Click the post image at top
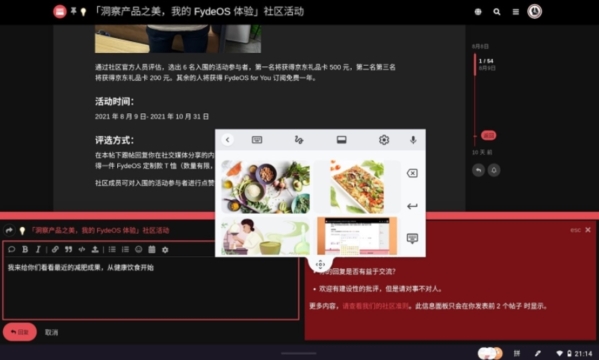 click(x=178, y=39)
